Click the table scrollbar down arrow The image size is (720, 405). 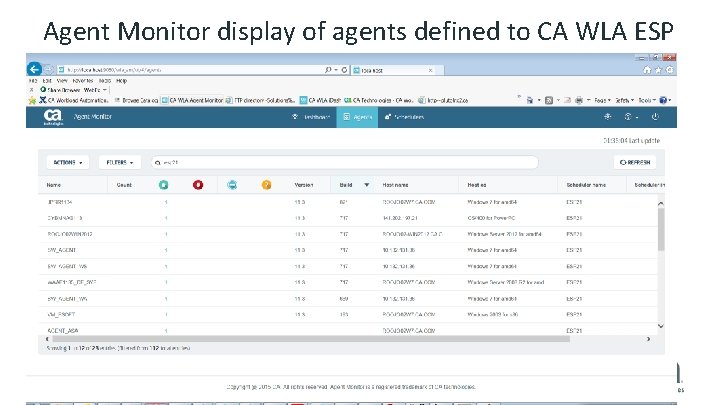661,326
